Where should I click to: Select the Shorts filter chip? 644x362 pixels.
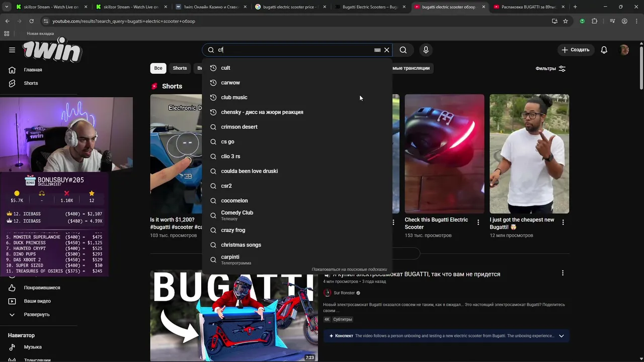(x=180, y=68)
